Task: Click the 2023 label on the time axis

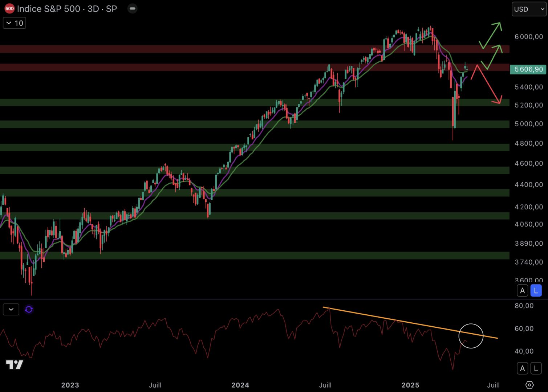Action: pyautogui.click(x=70, y=385)
